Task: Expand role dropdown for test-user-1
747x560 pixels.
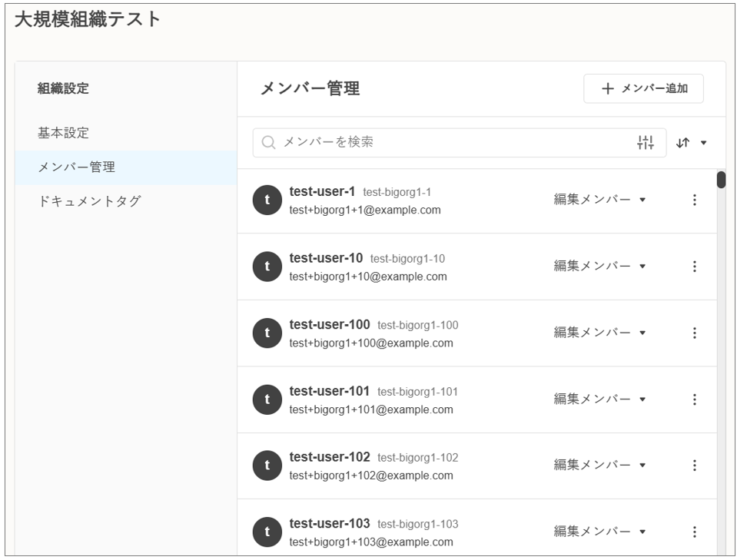Action: [x=599, y=200]
